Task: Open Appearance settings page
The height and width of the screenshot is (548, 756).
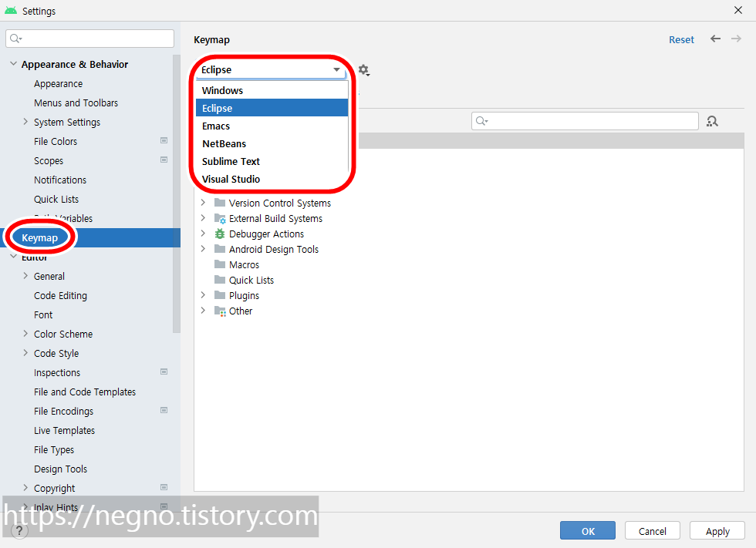Action: tap(59, 84)
